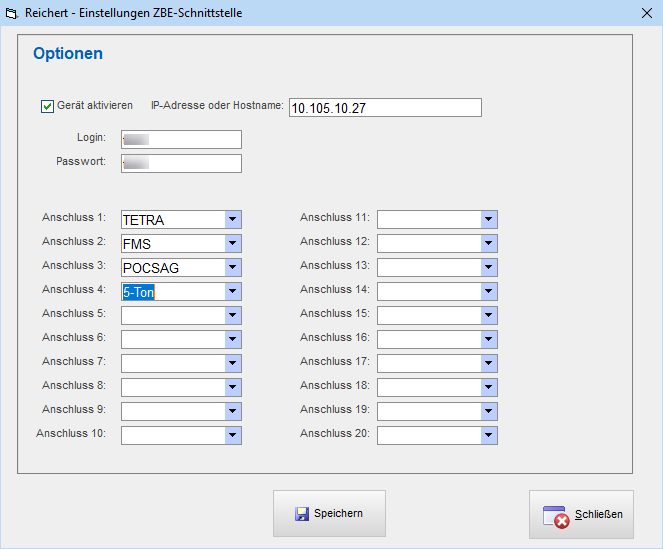Viewport: 663px width, 549px height.
Task: Expand the Anschluss 17 dropdown
Action: [x=488, y=364]
